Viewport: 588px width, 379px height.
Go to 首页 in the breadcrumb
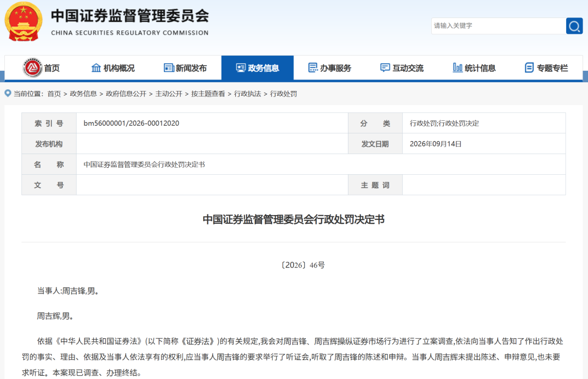pos(54,94)
